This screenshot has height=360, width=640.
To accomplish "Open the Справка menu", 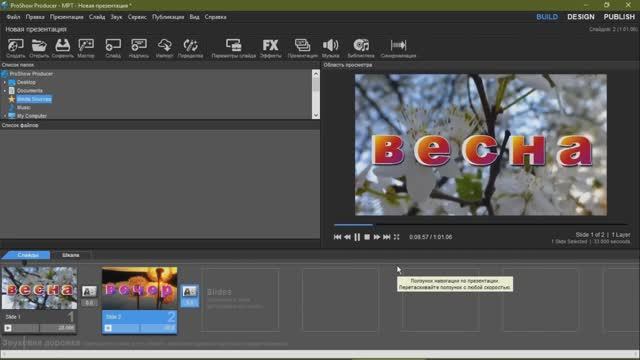I will 216,17.
